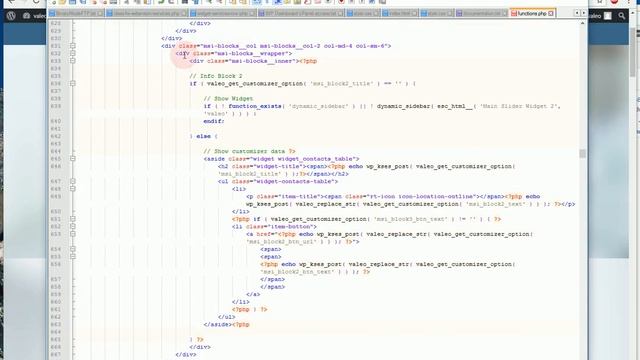
Task: Collapse the if block fold on line 636
Action: (73, 83)
